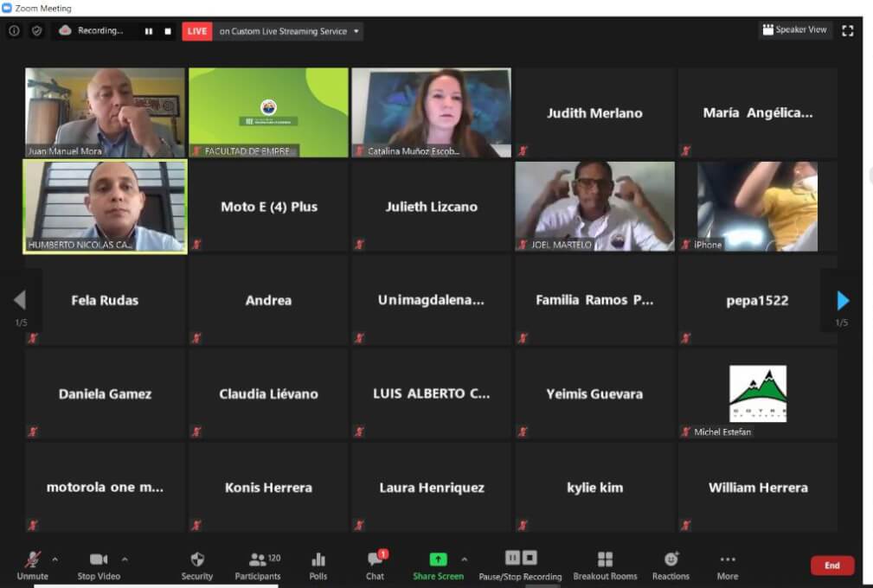
Task: Go to next page of participants
Action: 843,301
